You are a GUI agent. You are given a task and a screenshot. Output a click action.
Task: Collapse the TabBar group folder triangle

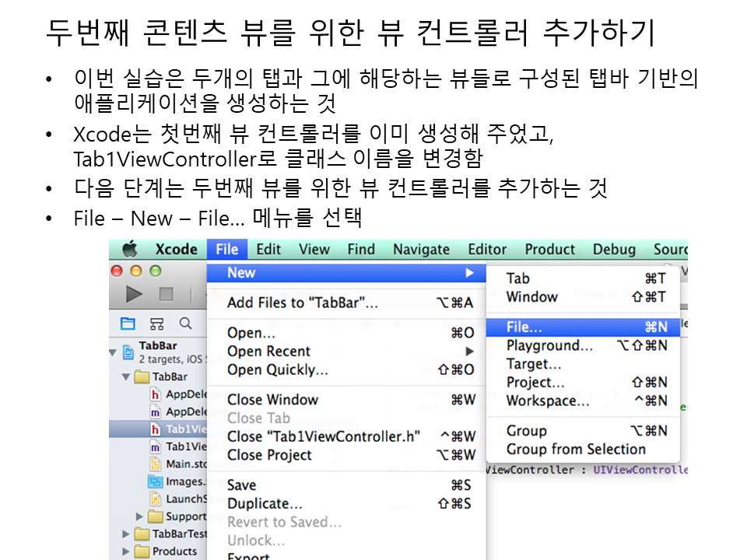[126, 376]
